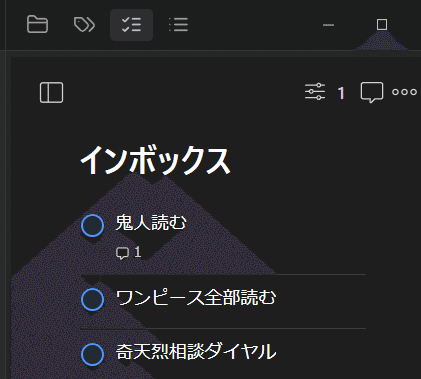Open inbox comments speech bubble icon

(x=372, y=92)
